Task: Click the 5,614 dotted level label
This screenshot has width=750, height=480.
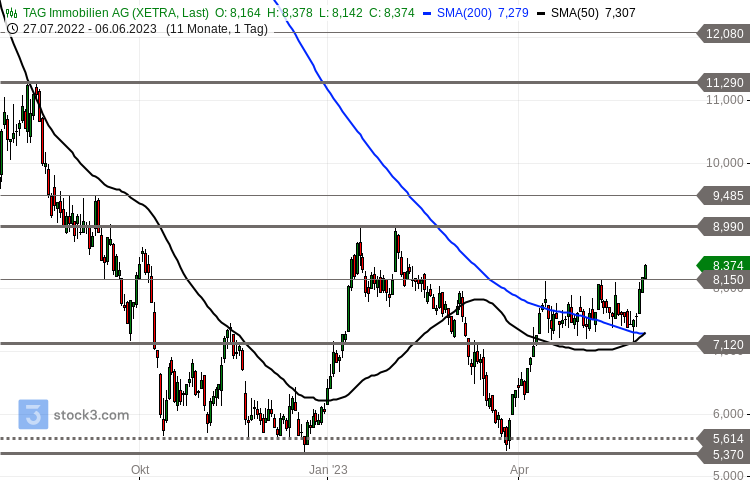Action: coord(723,438)
